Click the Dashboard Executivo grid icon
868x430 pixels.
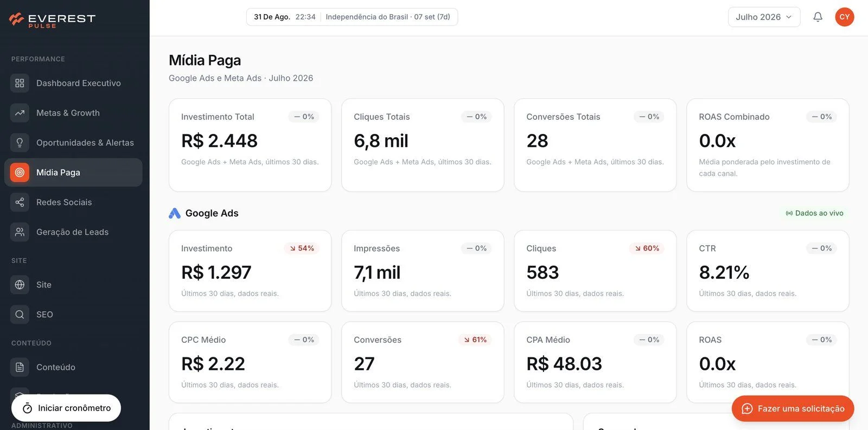tap(20, 83)
